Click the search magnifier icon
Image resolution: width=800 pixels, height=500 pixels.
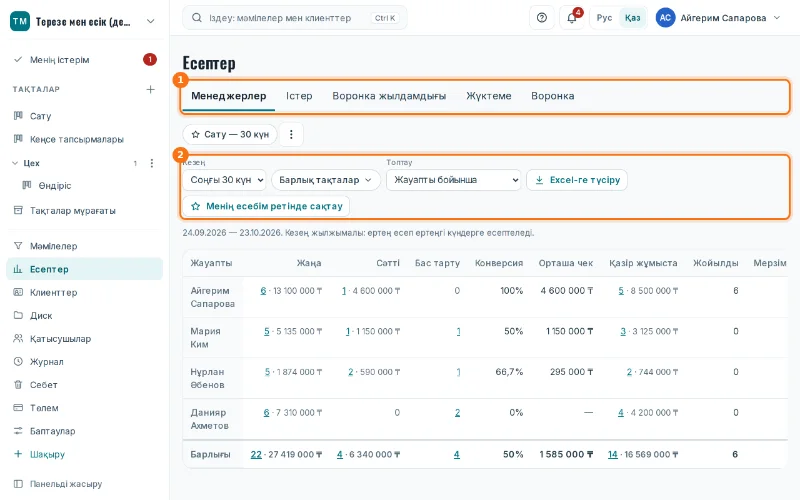point(196,18)
